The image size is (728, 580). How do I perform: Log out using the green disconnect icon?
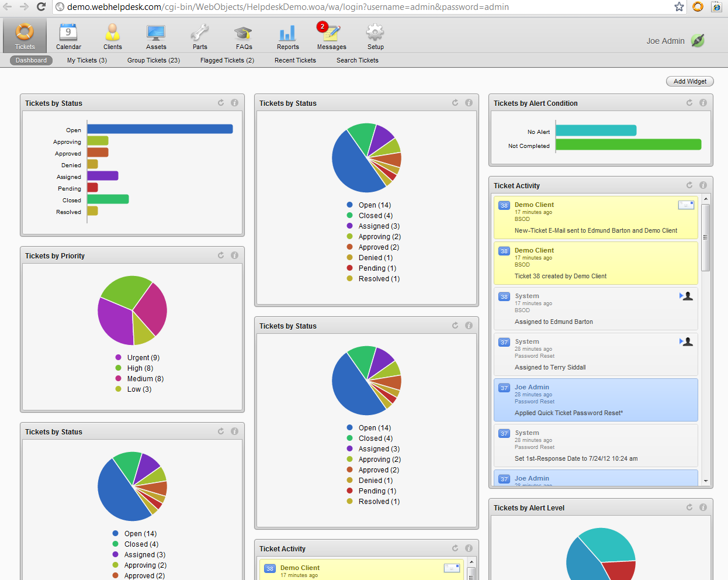698,41
